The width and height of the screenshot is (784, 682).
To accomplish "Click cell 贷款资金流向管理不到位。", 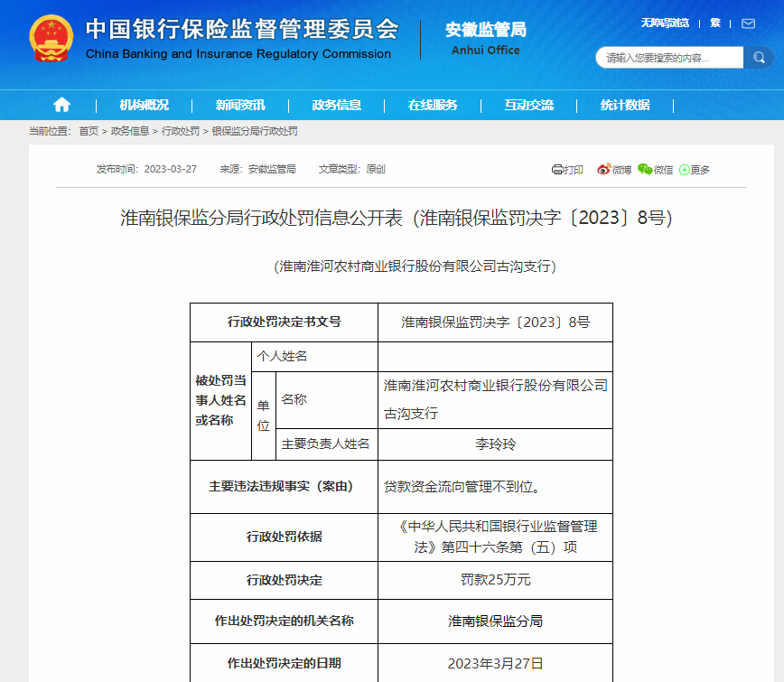I will (496, 487).
